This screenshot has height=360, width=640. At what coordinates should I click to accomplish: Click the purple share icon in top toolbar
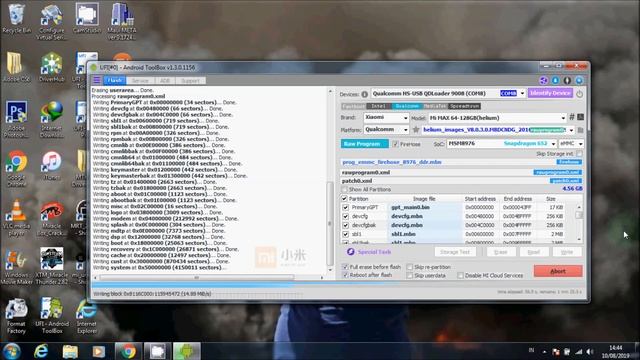click(543, 80)
